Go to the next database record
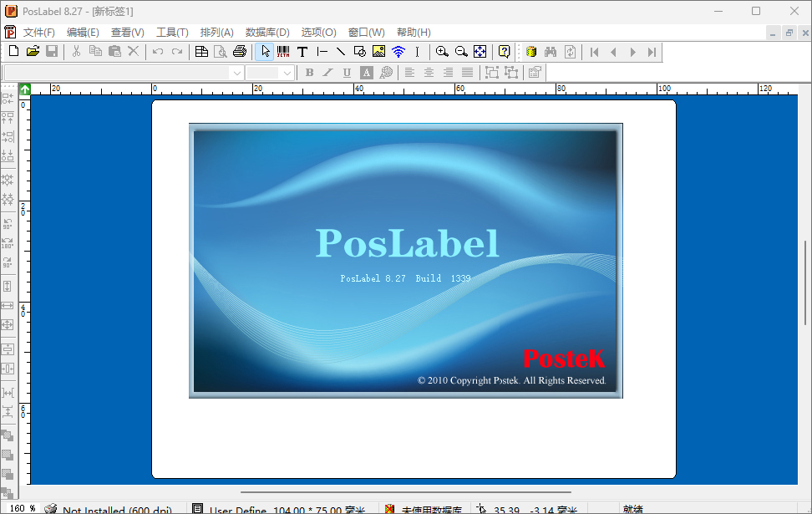 tap(633, 52)
